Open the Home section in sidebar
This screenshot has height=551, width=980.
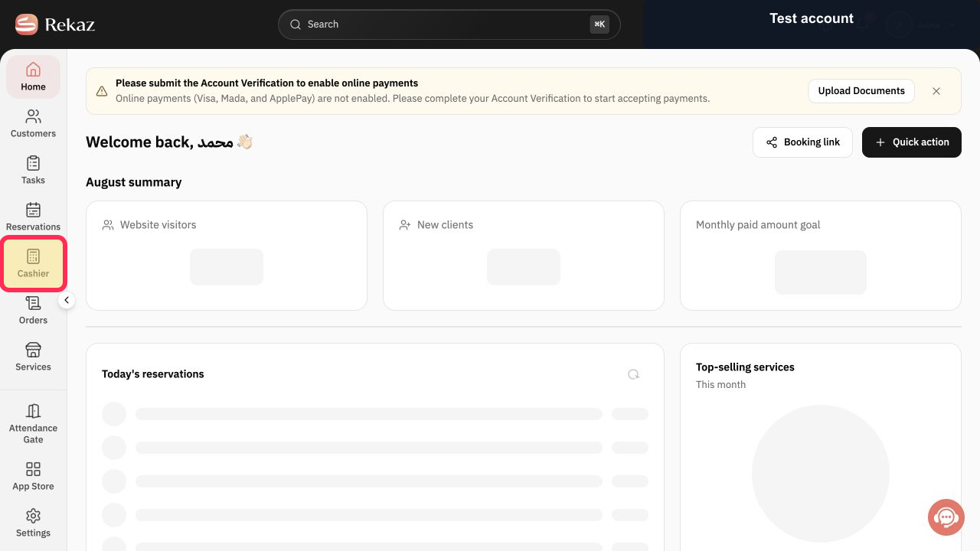tap(33, 77)
